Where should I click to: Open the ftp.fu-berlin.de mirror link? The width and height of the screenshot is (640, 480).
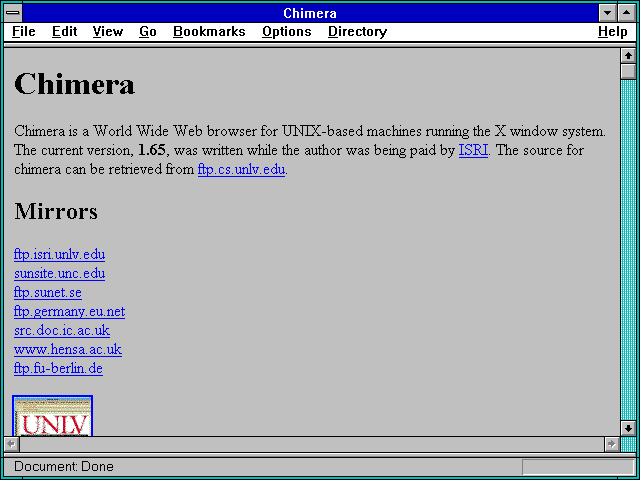coord(58,368)
